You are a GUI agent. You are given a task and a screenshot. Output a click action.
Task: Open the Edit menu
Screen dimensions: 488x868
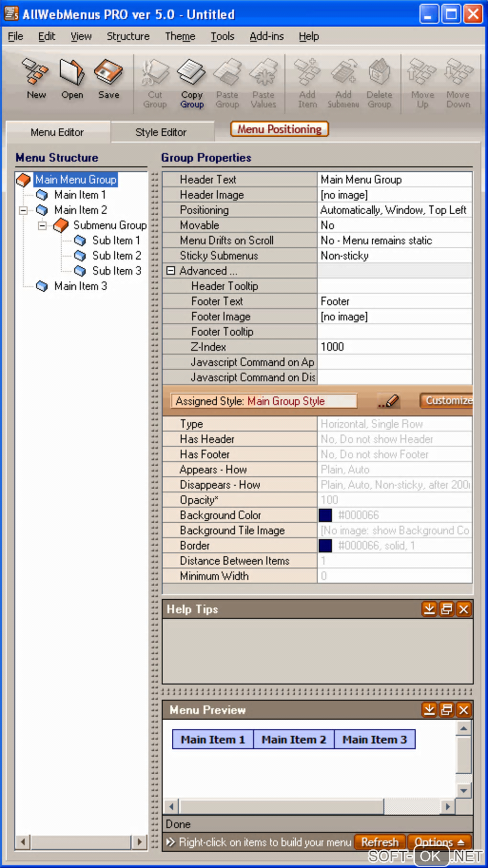point(46,36)
